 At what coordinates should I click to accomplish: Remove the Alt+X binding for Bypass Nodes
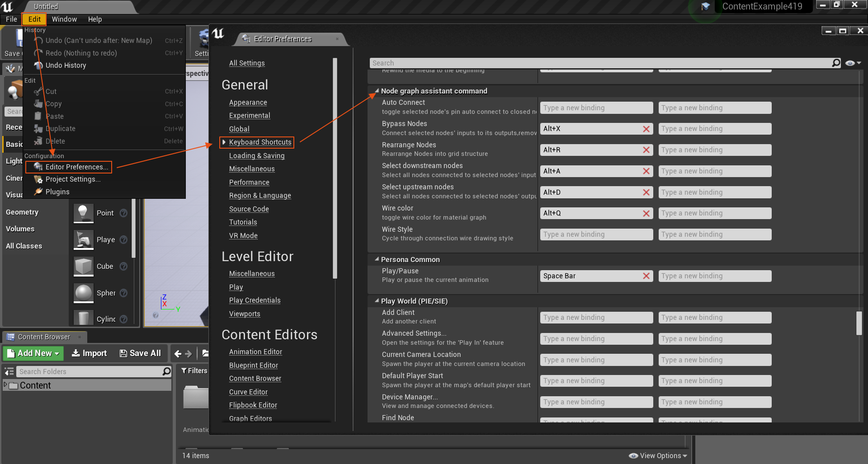(646, 129)
